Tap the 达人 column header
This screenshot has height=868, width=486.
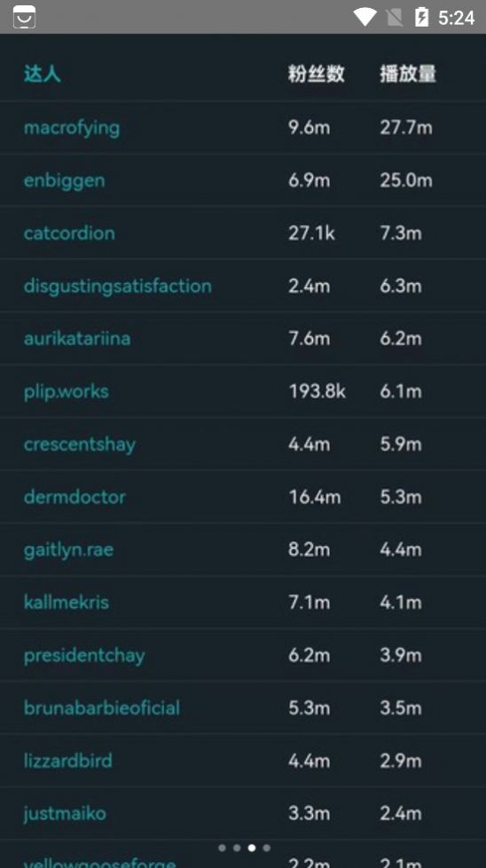tap(42, 74)
